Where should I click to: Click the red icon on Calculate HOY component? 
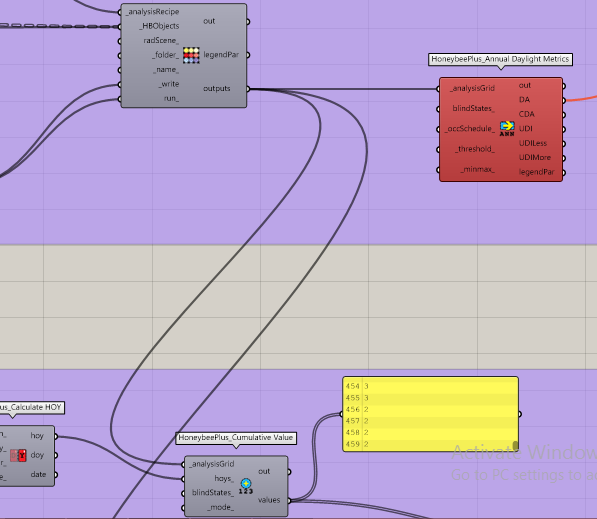[18, 455]
